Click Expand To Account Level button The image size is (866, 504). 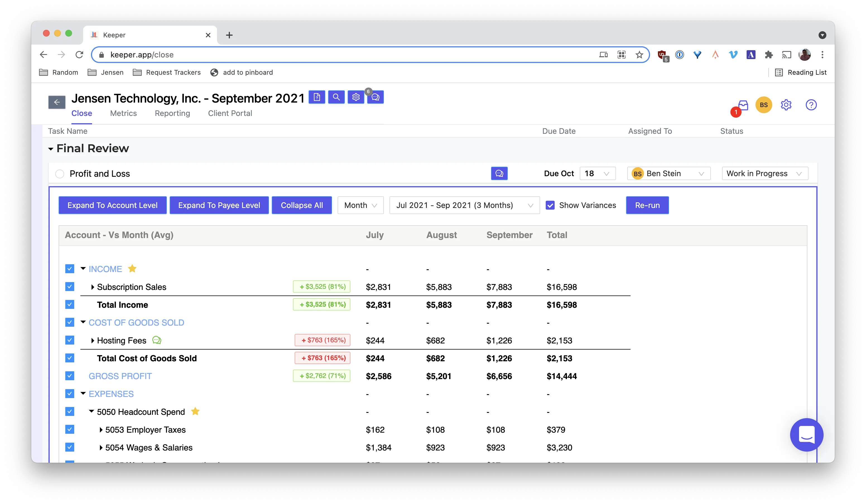tap(112, 205)
